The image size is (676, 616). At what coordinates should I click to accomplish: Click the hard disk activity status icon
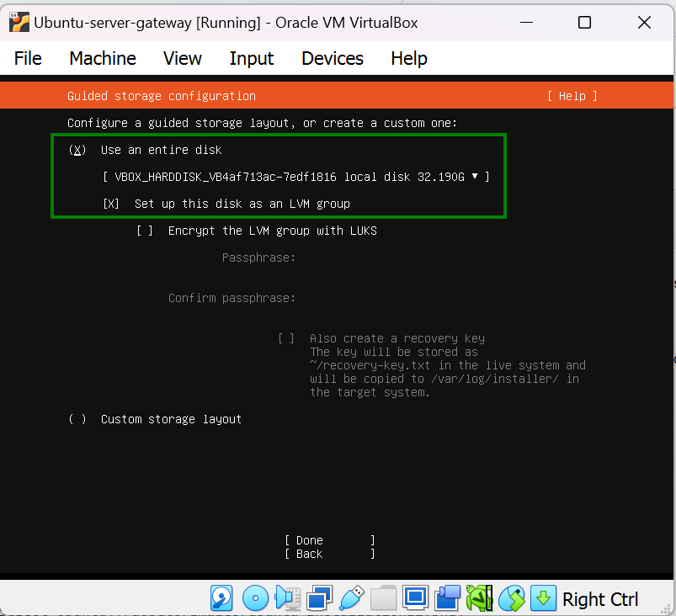(221, 597)
